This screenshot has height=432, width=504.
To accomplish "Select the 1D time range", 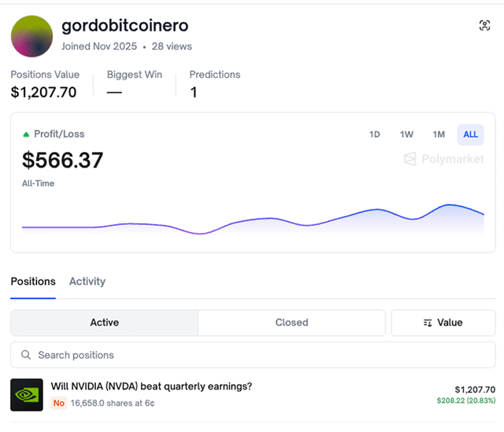I will 375,135.
